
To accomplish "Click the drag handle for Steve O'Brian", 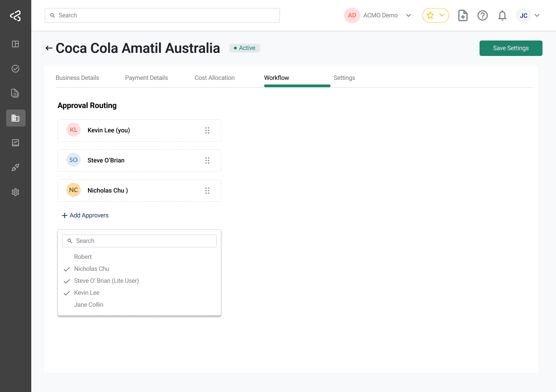I will [x=207, y=161].
